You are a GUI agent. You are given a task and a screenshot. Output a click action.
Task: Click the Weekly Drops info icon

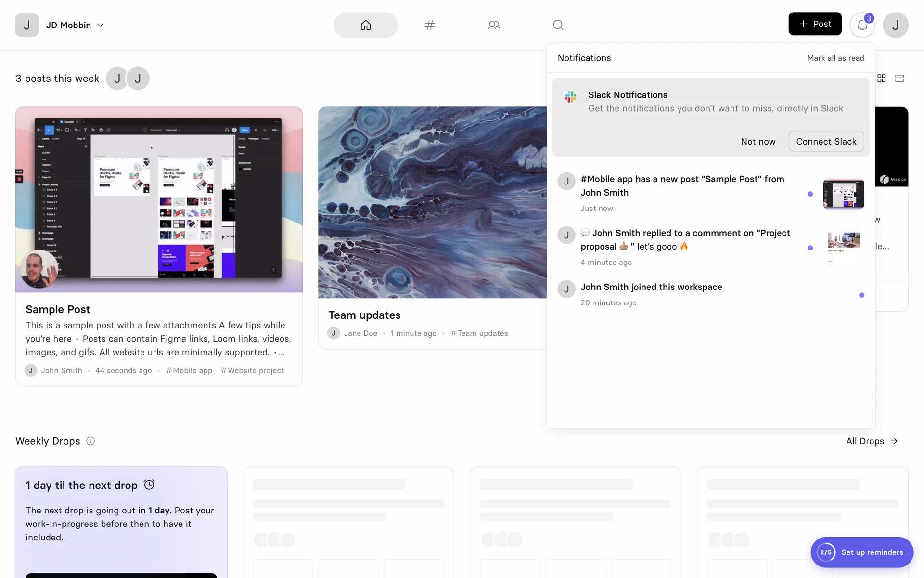tap(90, 441)
